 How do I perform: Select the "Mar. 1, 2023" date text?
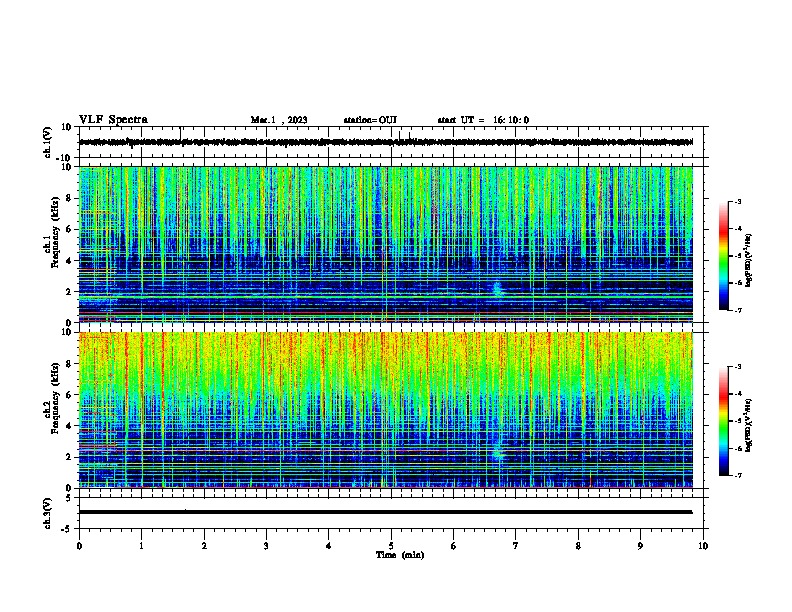point(279,120)
